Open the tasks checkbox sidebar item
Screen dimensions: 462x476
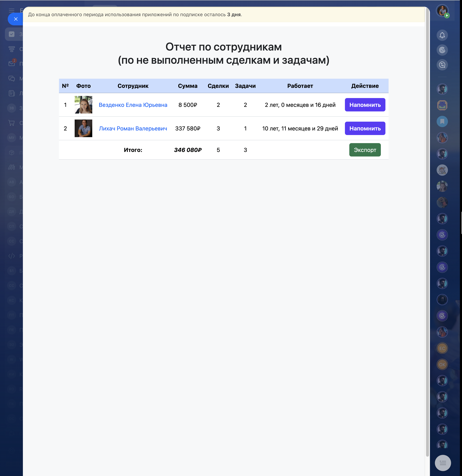pyautogui.click(x=12, y=34)
